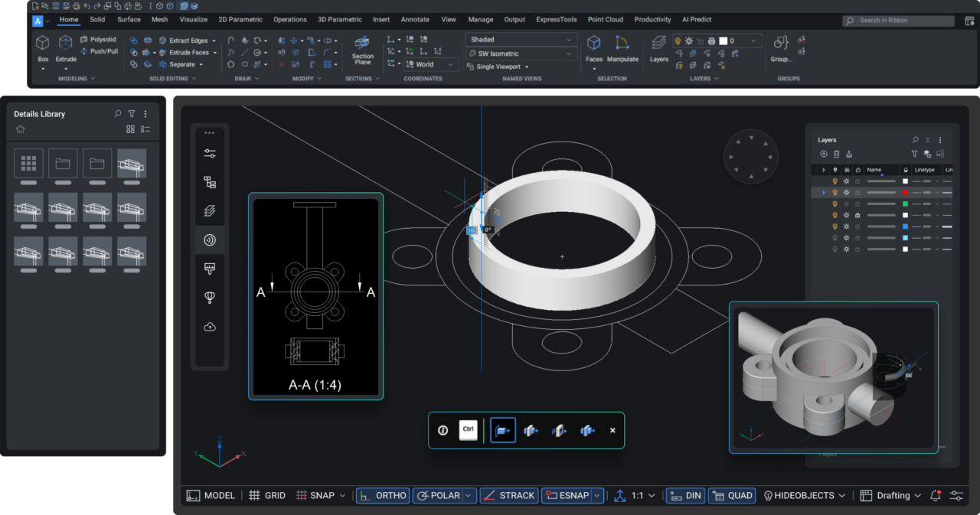Open the 2D Parametric ribbon tab

click(x=240, y=20)
